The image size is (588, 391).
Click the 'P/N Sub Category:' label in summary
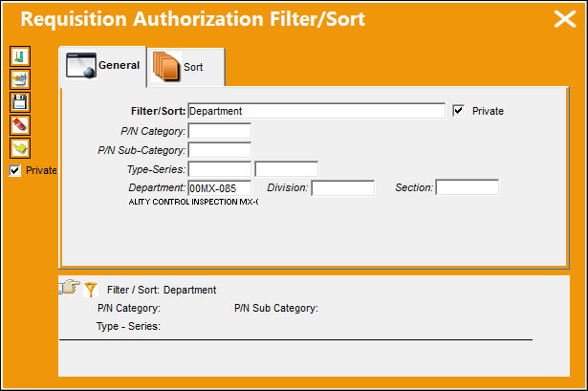coord(276,308)
